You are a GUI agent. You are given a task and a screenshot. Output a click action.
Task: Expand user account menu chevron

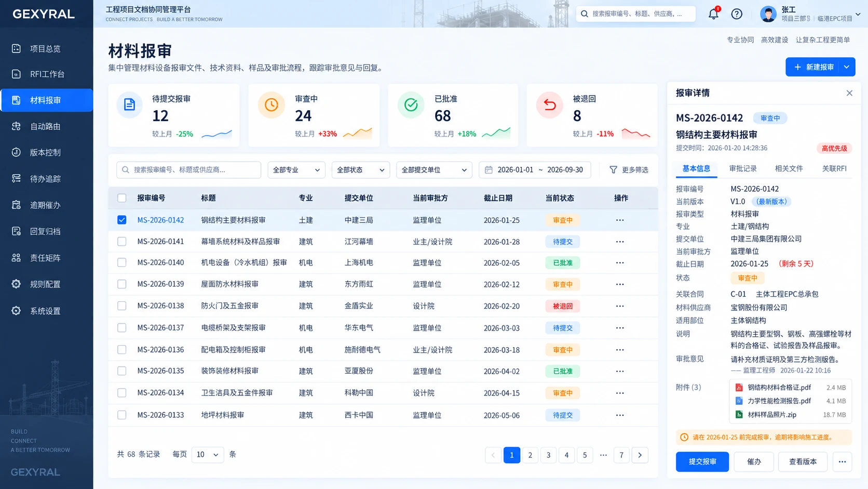[x=858, y=15]
